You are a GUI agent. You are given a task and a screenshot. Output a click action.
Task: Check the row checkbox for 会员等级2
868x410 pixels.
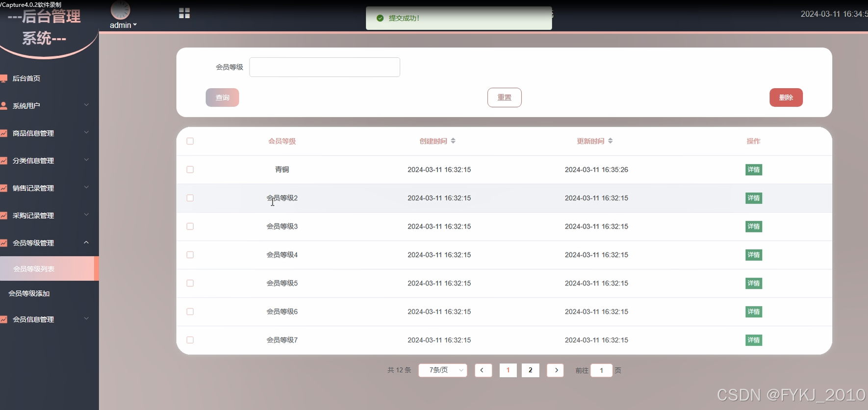[x=190, y=198]
